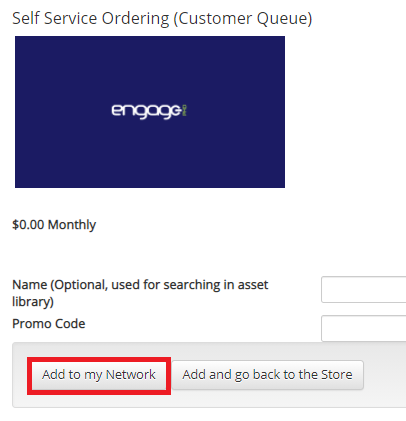The image size is (406, 421).
Task: Click the Name (Optional) field label
Action: click(x=140, y=293)
